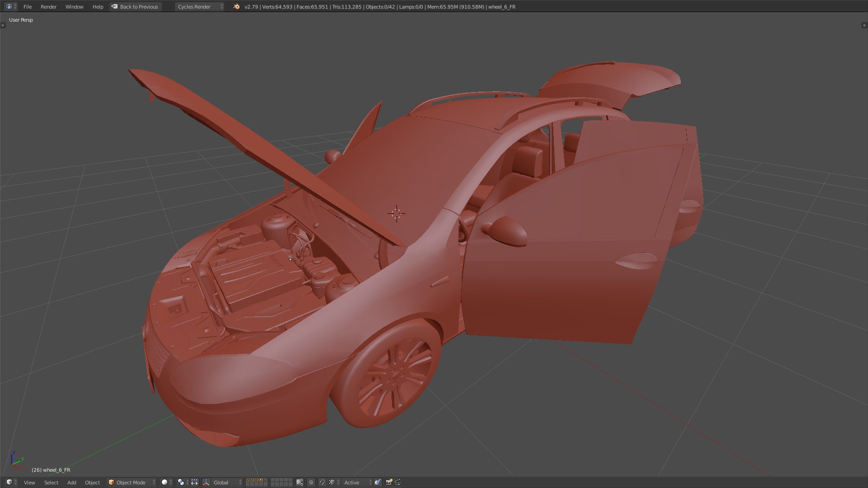Open the Window menu
The height and width of the screenshot is (488, 868).
coord(74,7)
